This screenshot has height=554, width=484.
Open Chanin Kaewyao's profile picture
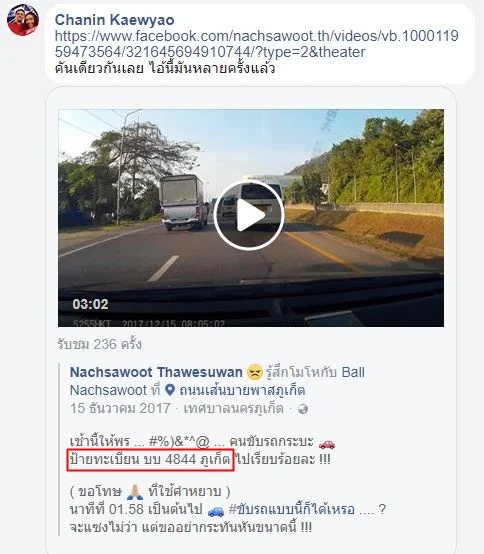coord(23,20)
